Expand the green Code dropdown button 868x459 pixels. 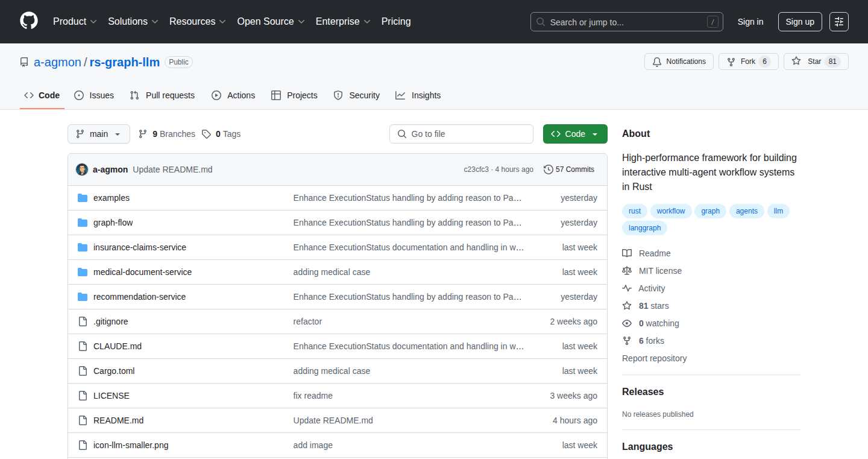pyautogui.click(x=575, y=134)
